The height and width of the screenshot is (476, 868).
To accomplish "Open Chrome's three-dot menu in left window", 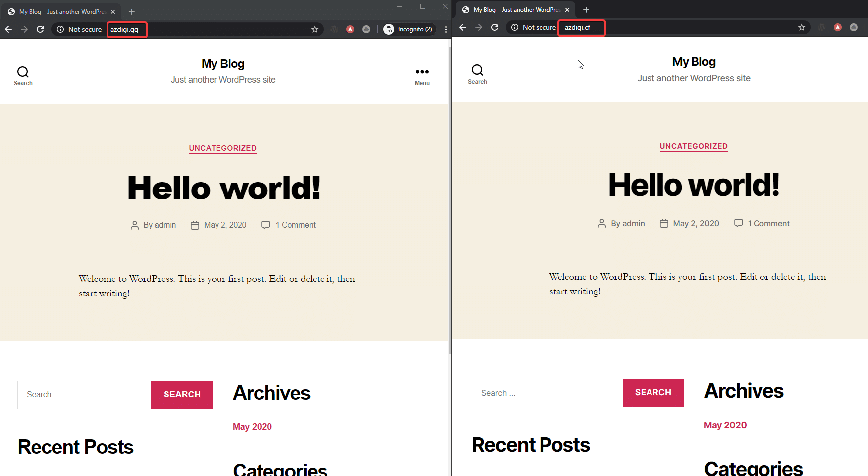I will (x=446, y=29).
